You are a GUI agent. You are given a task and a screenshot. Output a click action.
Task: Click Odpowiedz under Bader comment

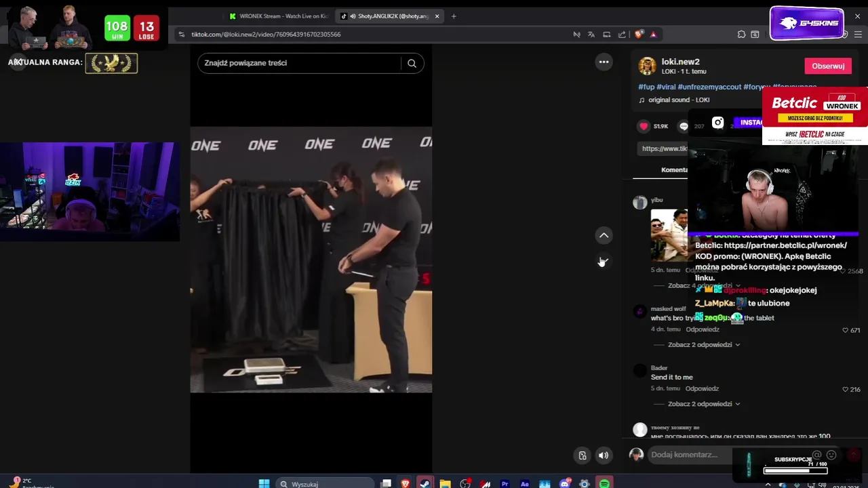pyautogui.click(x=702, y=388)
